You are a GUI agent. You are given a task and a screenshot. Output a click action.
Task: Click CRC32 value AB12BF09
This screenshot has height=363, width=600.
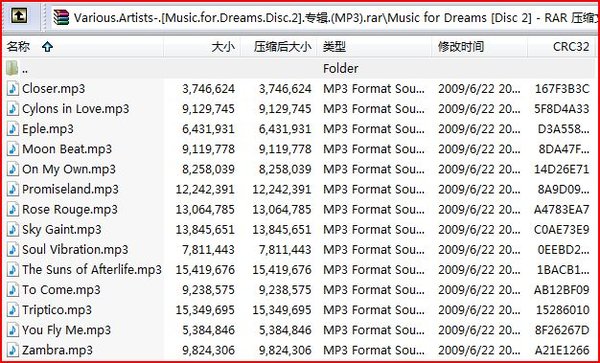tap(562, 290)
